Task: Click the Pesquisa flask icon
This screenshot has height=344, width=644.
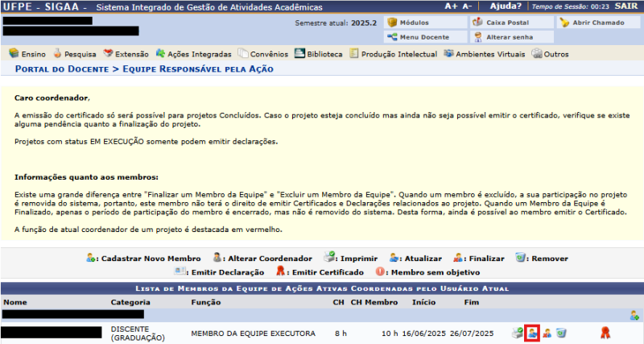Action: coord(57,53)
